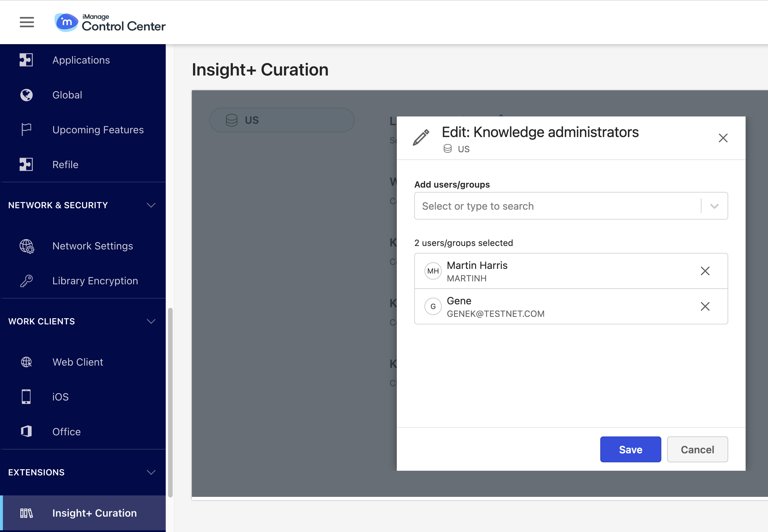Viewport: 768px width, 532px height.
Task: Open Applications via its puzzle icon
Action: click(x=26, y=60)
